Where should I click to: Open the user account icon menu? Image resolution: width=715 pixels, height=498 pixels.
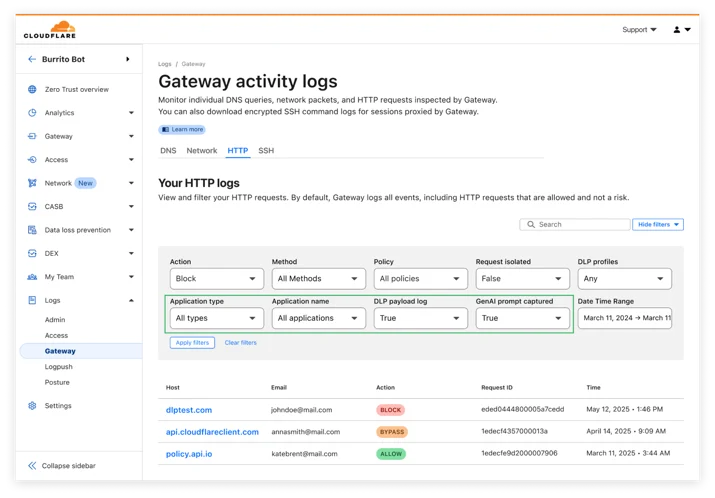[x=682, y=30]
